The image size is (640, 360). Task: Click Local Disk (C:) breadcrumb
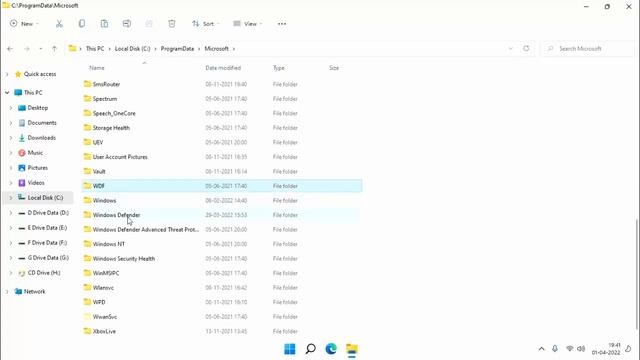click(x=132, y=49)
